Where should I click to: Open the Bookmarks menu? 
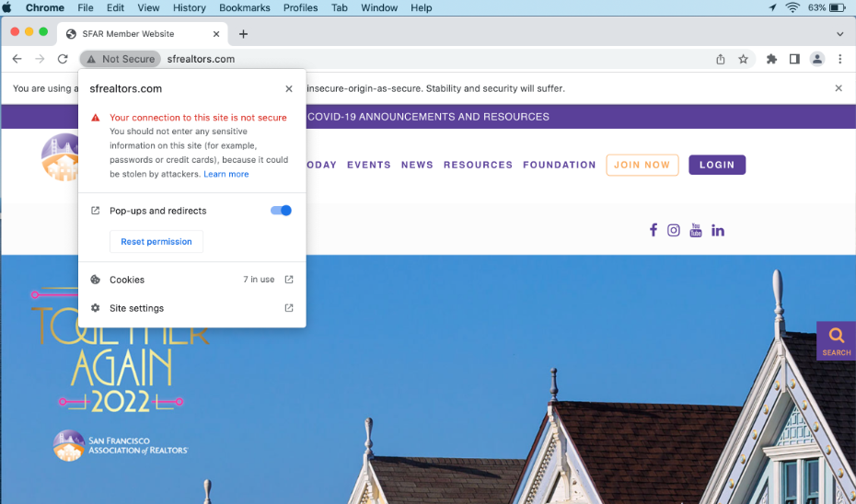click(x=245, y=7)
